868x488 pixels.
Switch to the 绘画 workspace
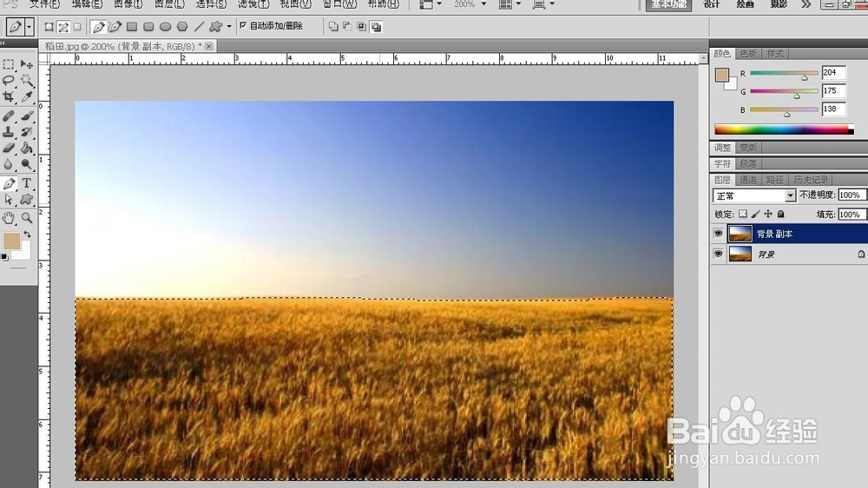[745, 4]
